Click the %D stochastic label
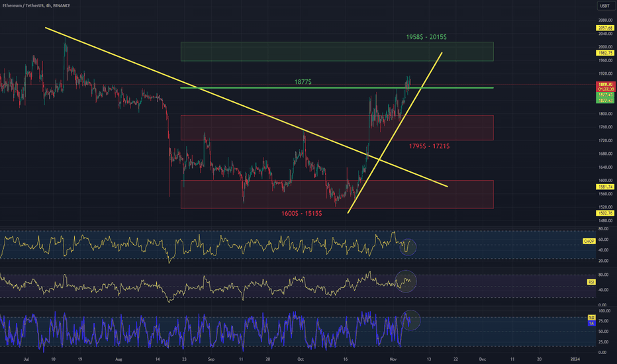The image size is (617, 364). pyautogui.click(x=591, y=318)
